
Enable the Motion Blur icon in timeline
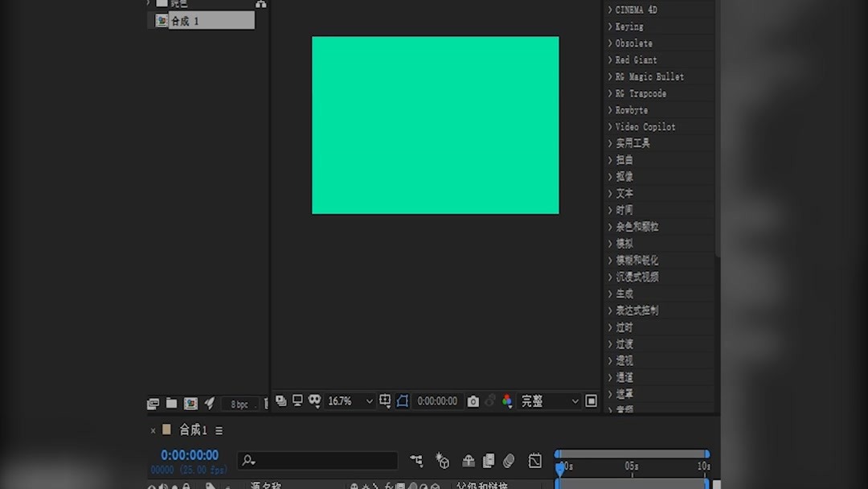509,460
